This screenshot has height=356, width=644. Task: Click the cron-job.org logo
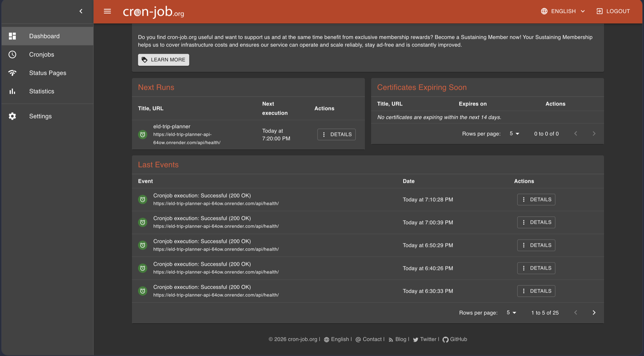point(153,12)
